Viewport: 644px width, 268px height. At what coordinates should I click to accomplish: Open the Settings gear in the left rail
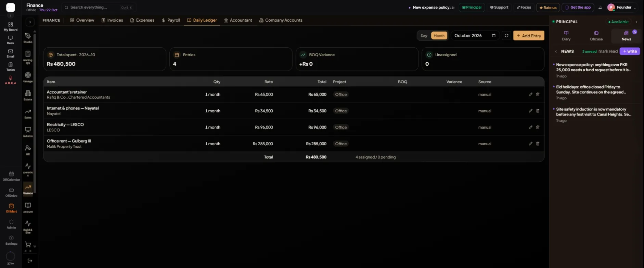click(x=11, y=240)
